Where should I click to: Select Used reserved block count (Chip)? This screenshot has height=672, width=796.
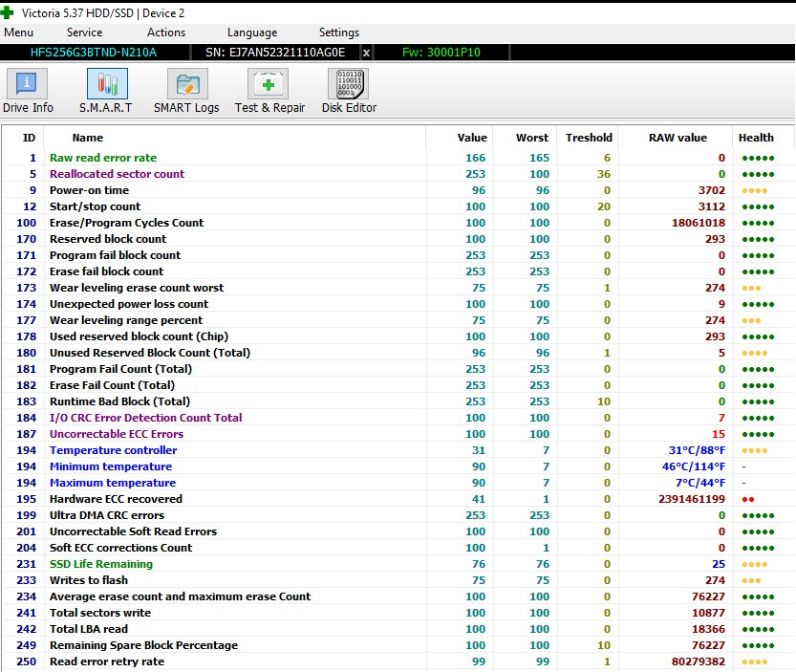point(398,336)
